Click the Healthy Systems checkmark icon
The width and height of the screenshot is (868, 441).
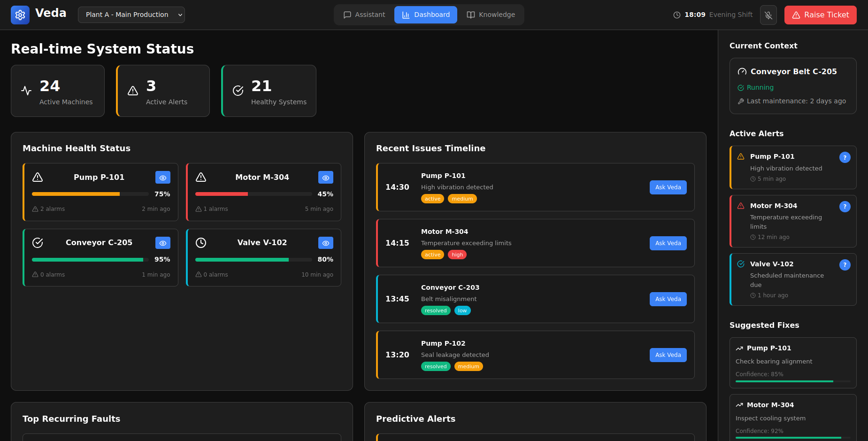click(x=238, y=91)
